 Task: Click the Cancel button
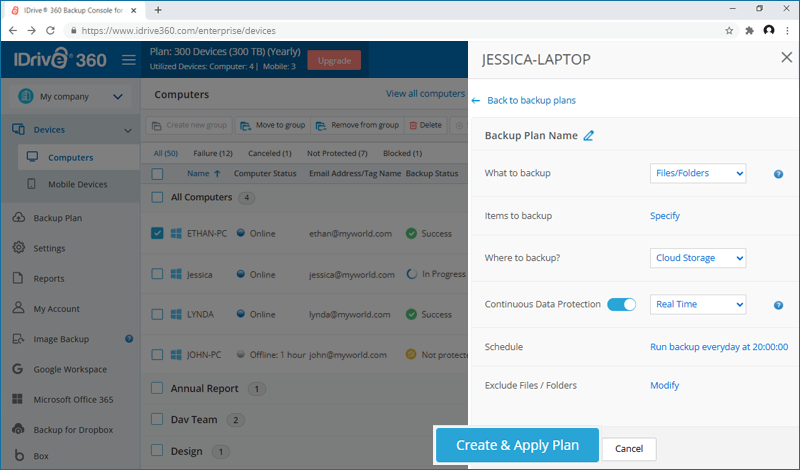[x=629, y=449]
